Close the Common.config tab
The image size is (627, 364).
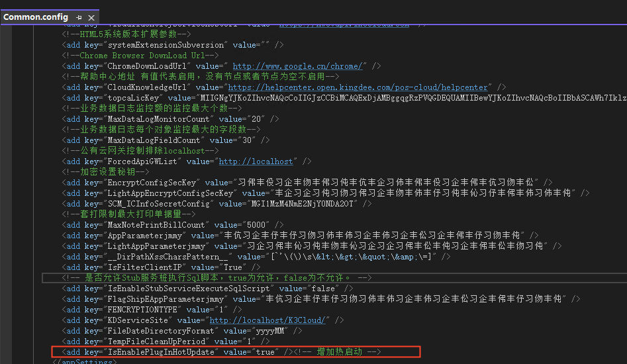tap(91, 17)
